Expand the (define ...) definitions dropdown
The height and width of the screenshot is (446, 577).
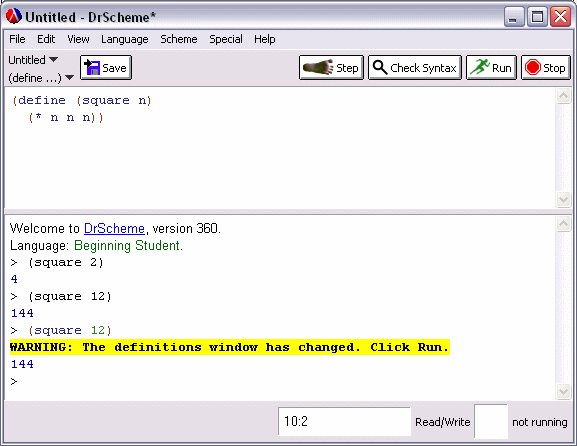[x=41, y=78]
